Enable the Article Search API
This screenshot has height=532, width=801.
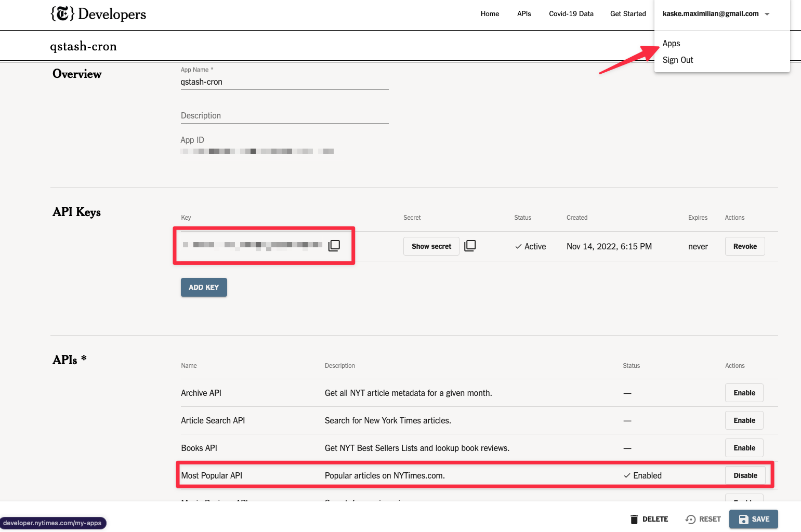pyautogui.click(x=744, y=420)
